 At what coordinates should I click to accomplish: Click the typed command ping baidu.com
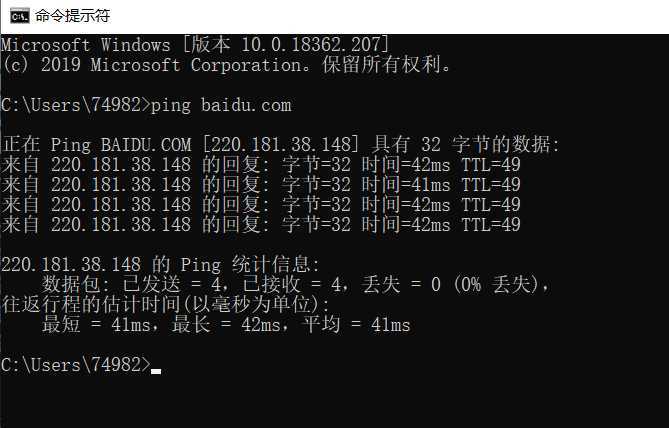pyautogui.click(x=221, y=105)
